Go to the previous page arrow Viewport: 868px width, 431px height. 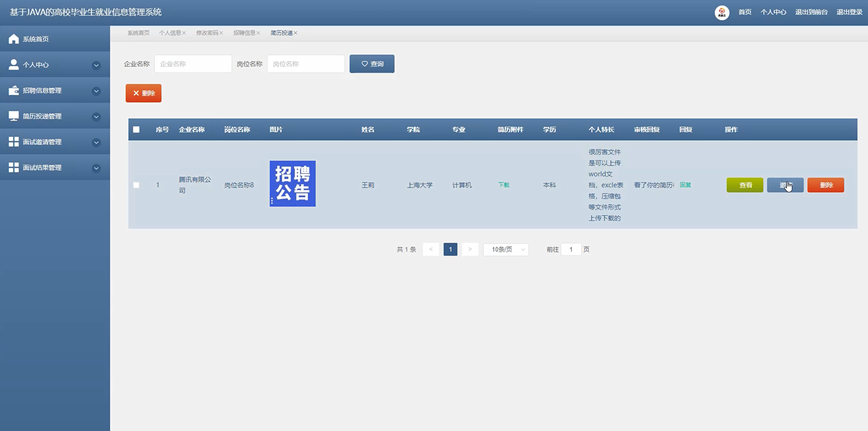pos(431,249)
